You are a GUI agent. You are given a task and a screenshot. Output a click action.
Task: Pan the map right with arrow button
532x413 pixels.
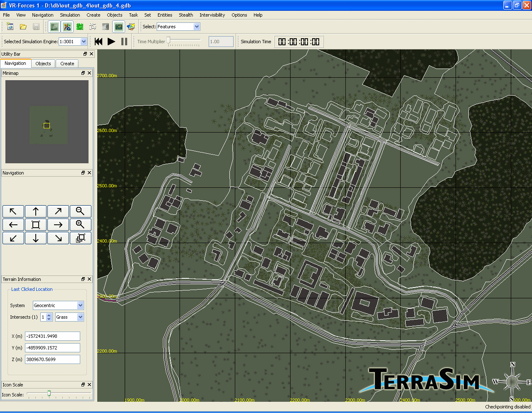coord(58,225)
